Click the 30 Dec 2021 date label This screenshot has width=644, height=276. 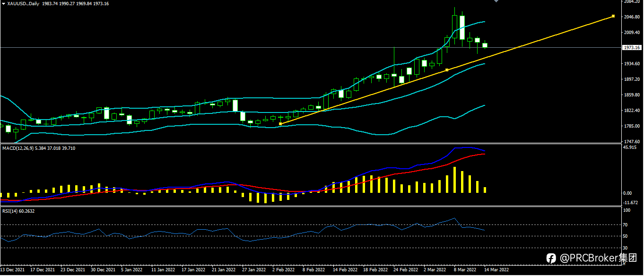tap(103, 270)
